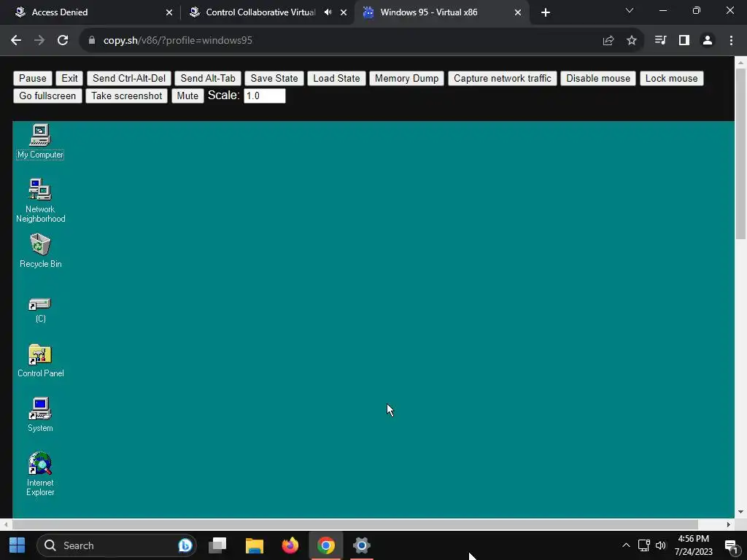
Task: Focus the Scale input field
Action: click(x=264, y=96)
